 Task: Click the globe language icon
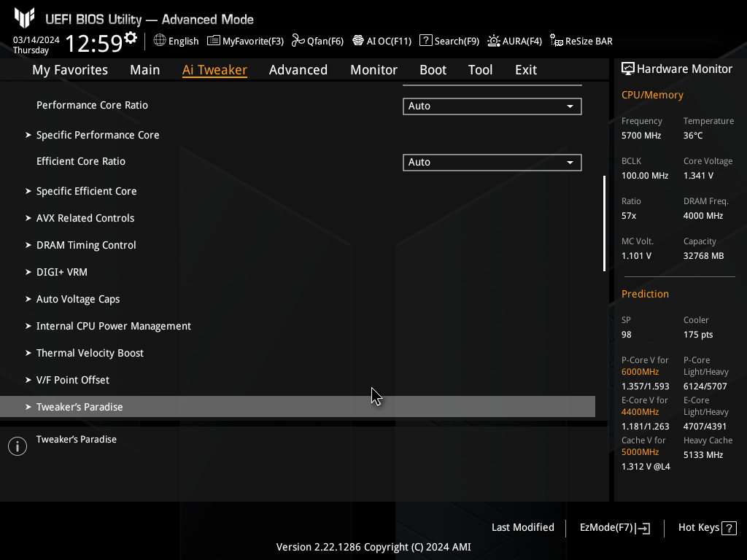click(160, 41)
